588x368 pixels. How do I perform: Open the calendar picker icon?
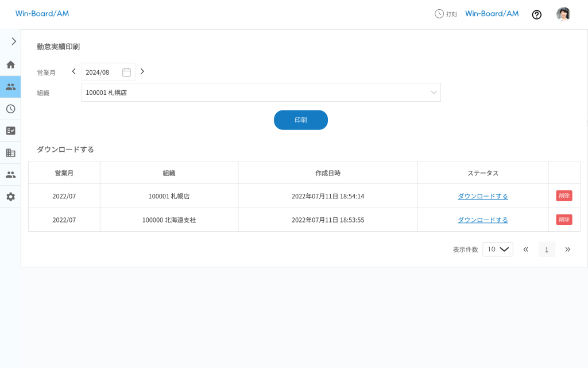click(126, 72)
